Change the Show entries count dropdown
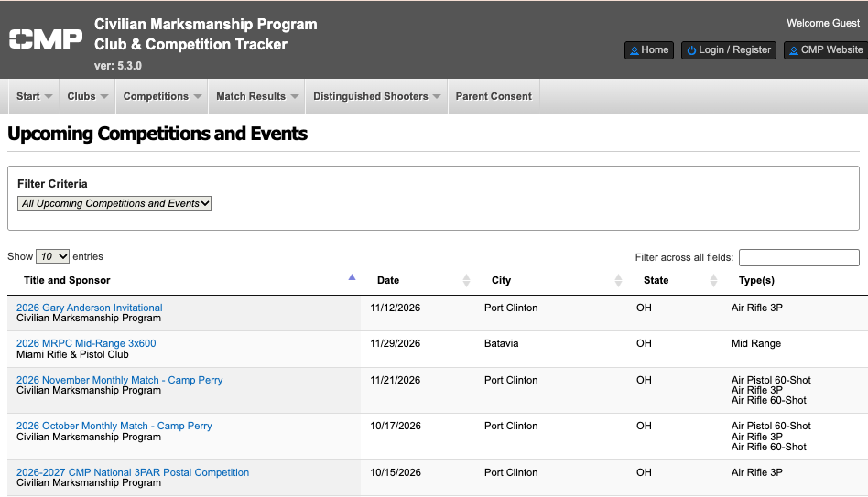 click(52, 256)
